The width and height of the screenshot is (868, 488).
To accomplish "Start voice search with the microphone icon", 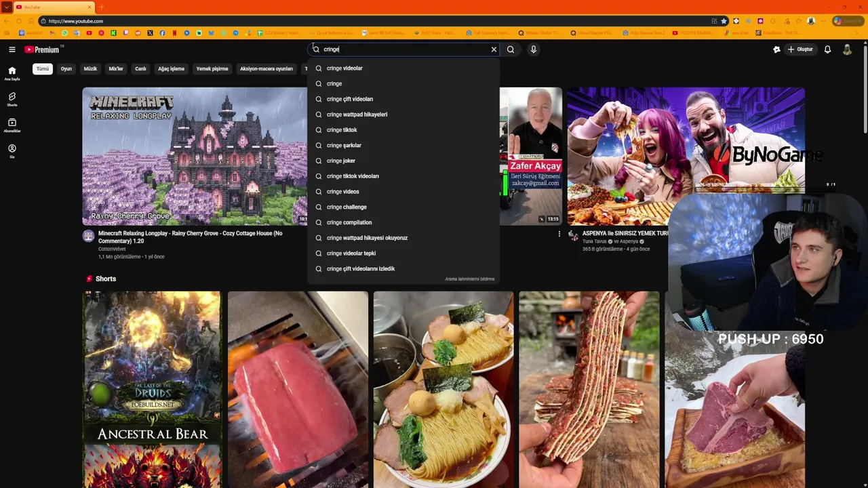I will click(534, 49).
